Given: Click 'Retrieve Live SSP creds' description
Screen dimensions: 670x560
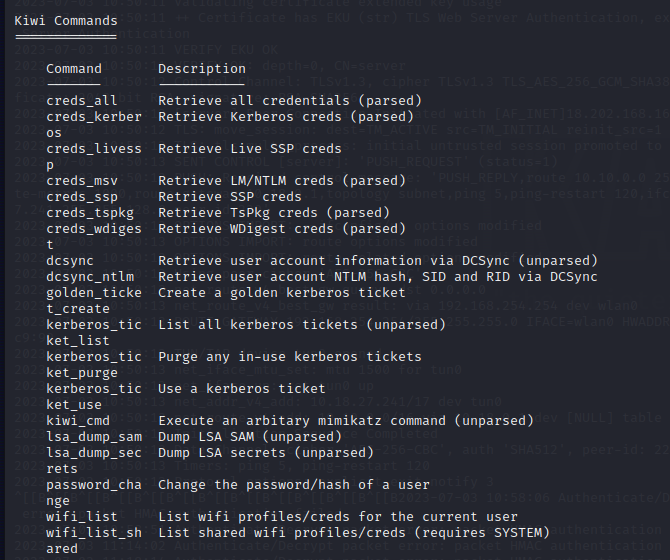Looking at the screenshot, I should click(250, 149).
